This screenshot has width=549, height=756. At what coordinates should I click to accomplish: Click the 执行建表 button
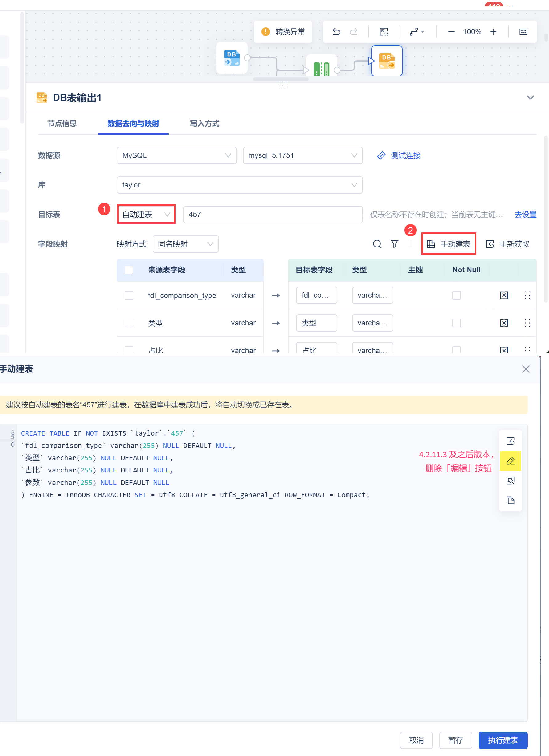(503, 740)
